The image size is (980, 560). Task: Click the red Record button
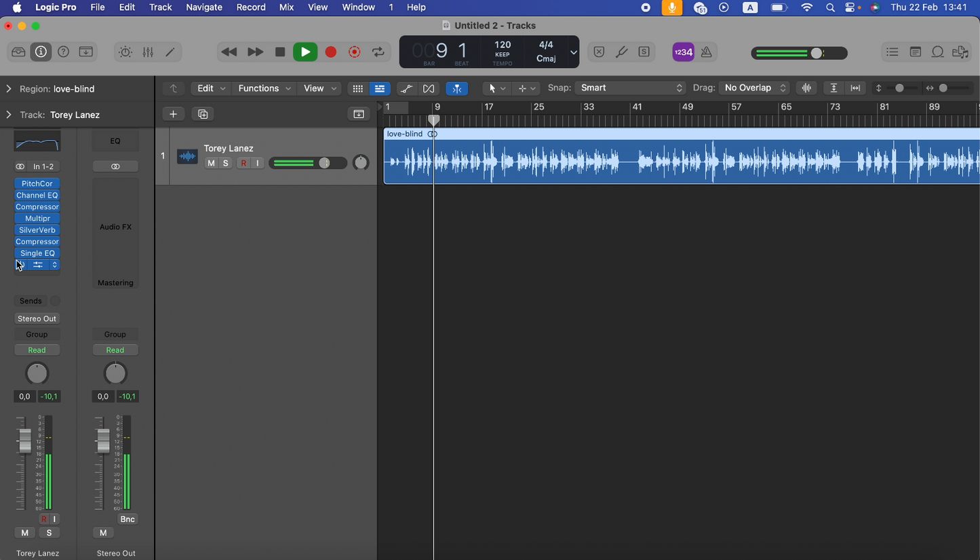coord(331,52)
